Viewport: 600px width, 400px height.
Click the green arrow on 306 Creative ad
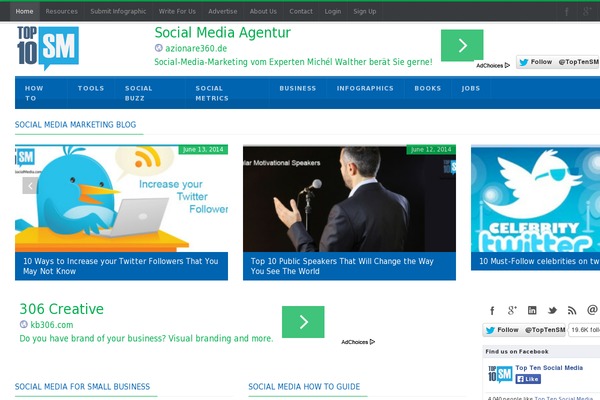point(303,322)
